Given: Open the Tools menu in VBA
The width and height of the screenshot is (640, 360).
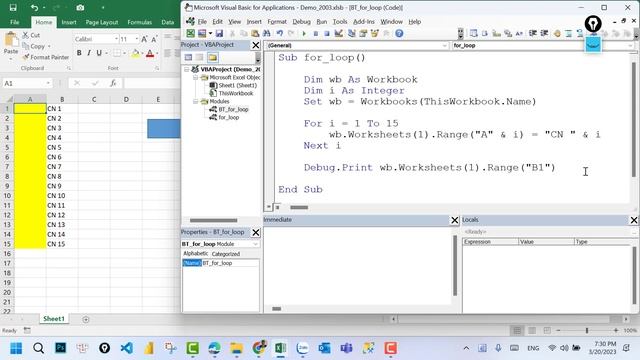Looking at the screenshot, I should coord(340,22).
